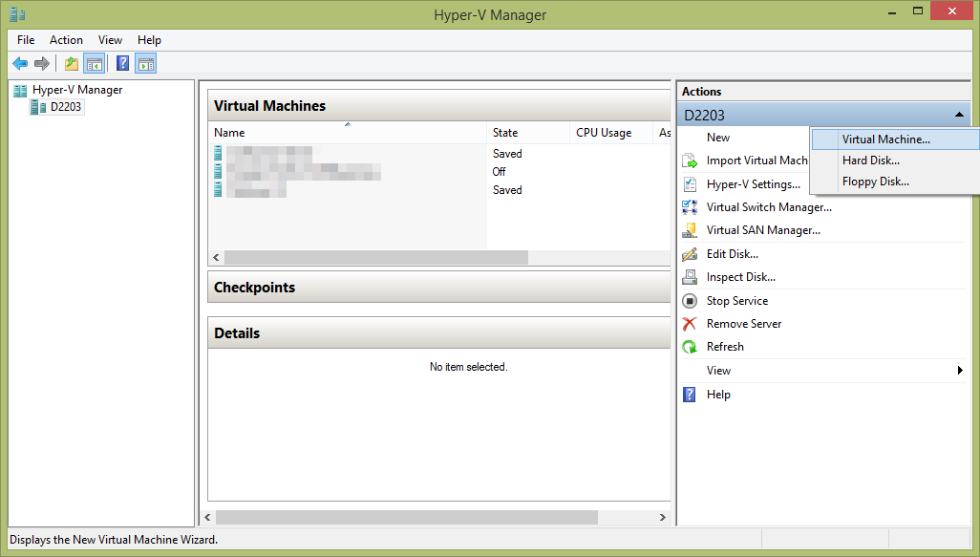Click the Details section header

tap(439, 332)
